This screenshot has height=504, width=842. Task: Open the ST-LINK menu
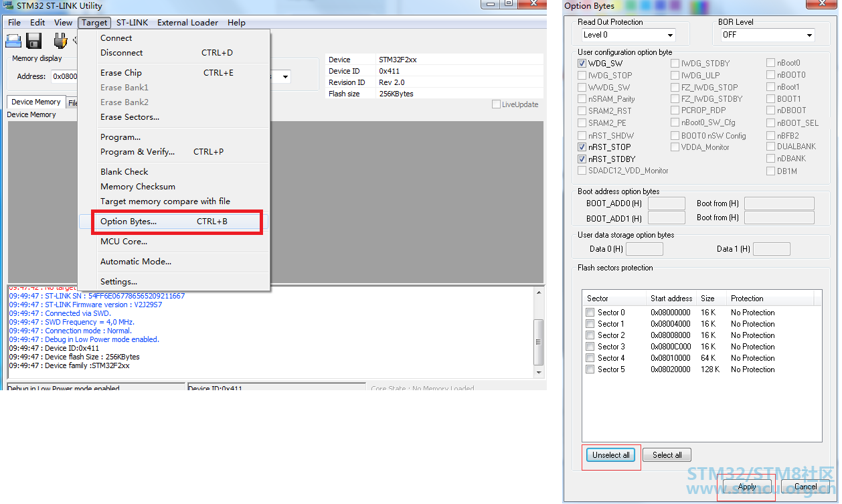click(133, 22)
